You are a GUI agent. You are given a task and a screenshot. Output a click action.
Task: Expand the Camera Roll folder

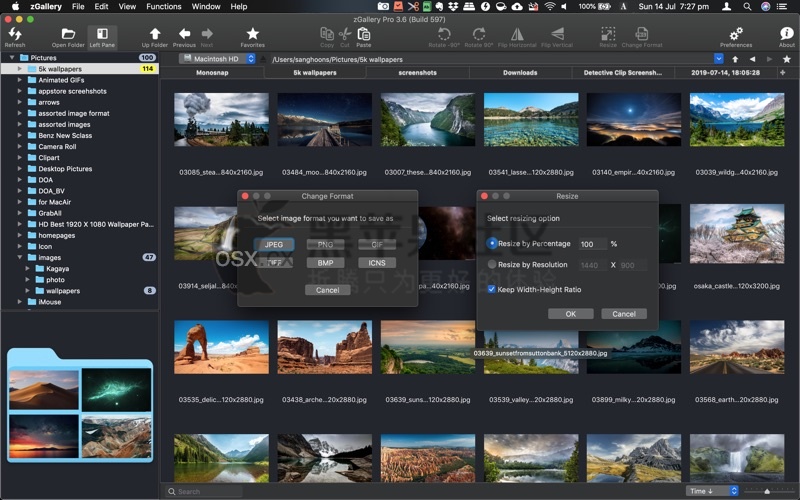point(19,146)
